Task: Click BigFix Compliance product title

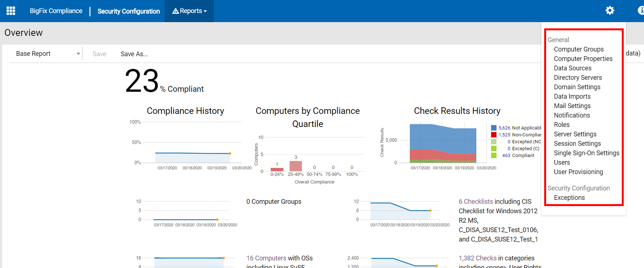Action: [x=56, y=11]
